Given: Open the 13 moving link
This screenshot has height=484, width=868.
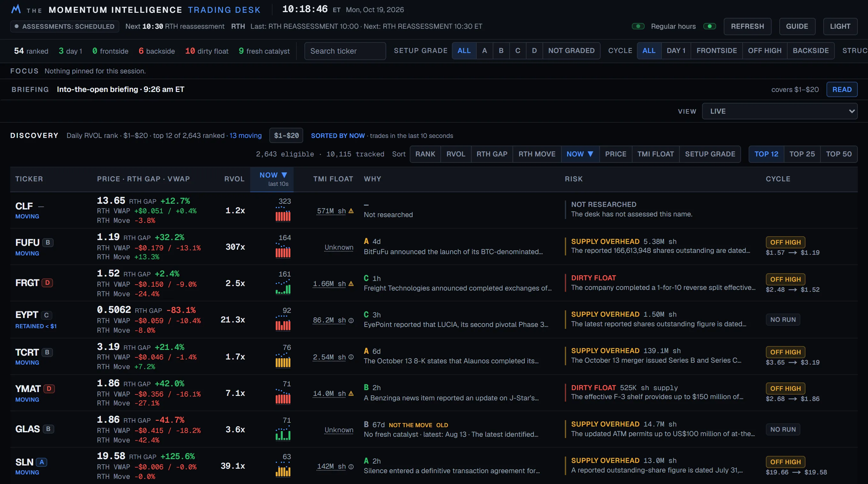Looking at the screenshot, I should (245, 135).
